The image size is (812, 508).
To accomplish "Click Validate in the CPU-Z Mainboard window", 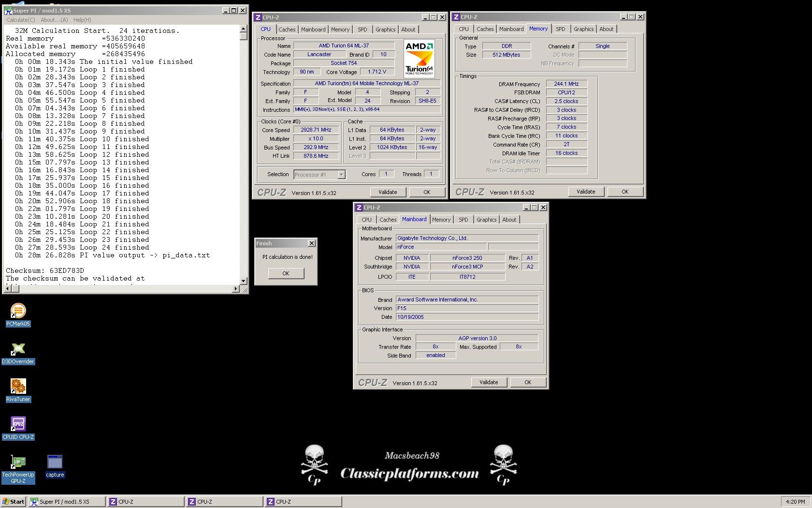I will (x=489, y=382).
